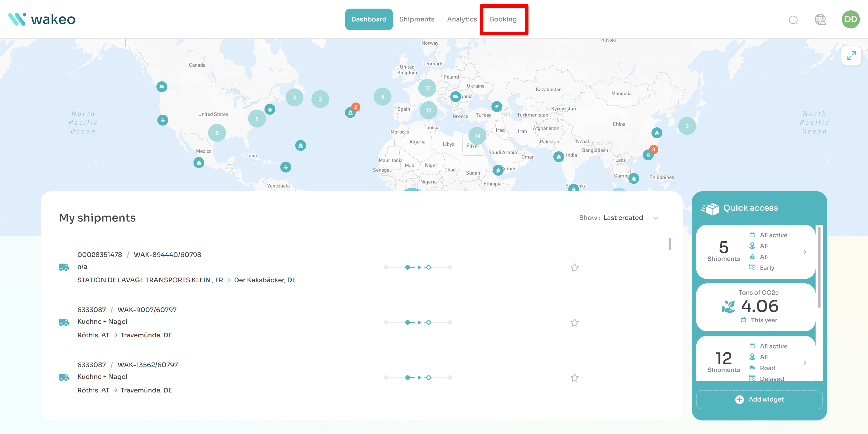868x434 pixels.
Task: Open the globe language settings icon
Action: pyautogui.click(x=820, y=19)
